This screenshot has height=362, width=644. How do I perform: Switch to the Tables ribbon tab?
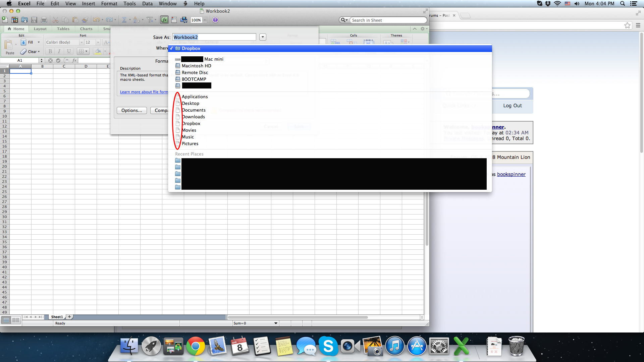pyautogui.click(x=63, y=29)
